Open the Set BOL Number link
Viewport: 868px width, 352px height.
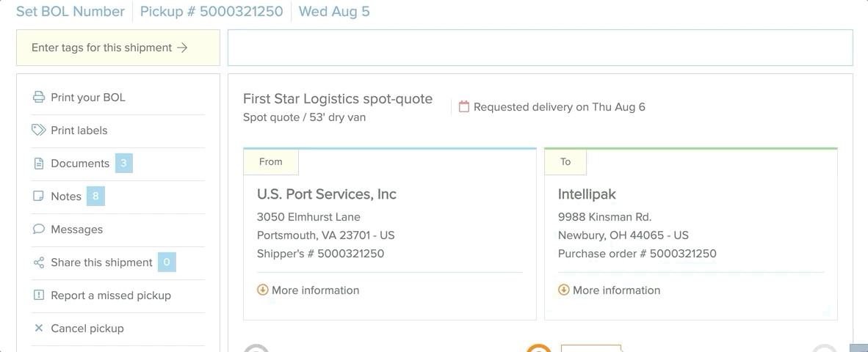point(70,12)
